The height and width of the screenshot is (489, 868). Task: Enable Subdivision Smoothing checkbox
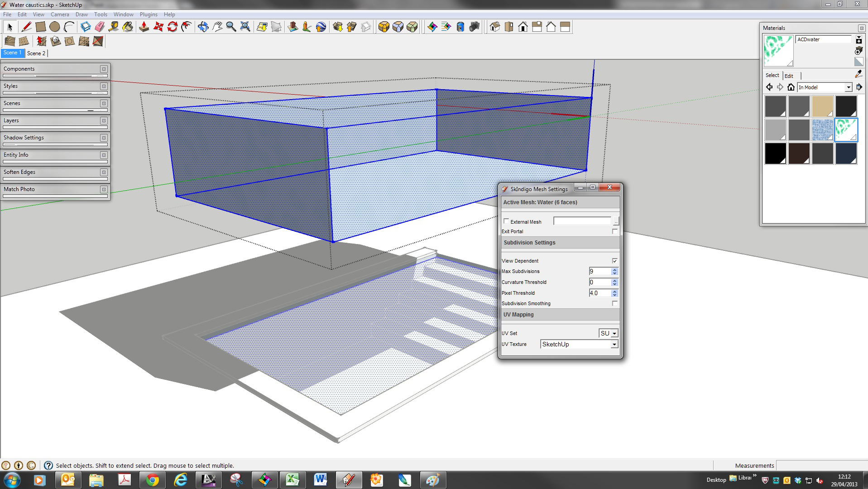coord(614,303)
